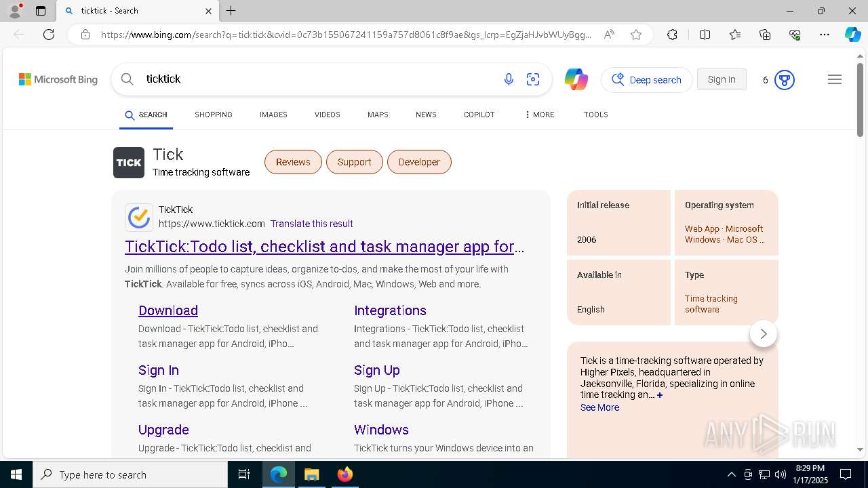Click the Sign in button
868x488 pixels.
click(722, 79)
